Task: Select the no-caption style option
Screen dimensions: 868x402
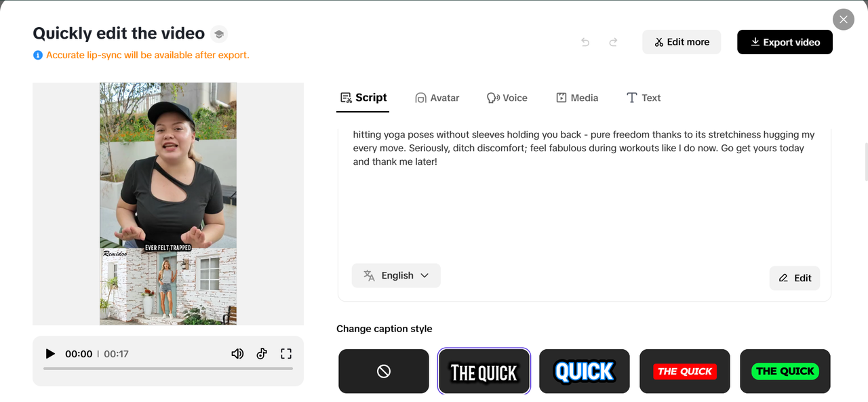Action: [384, 371]
